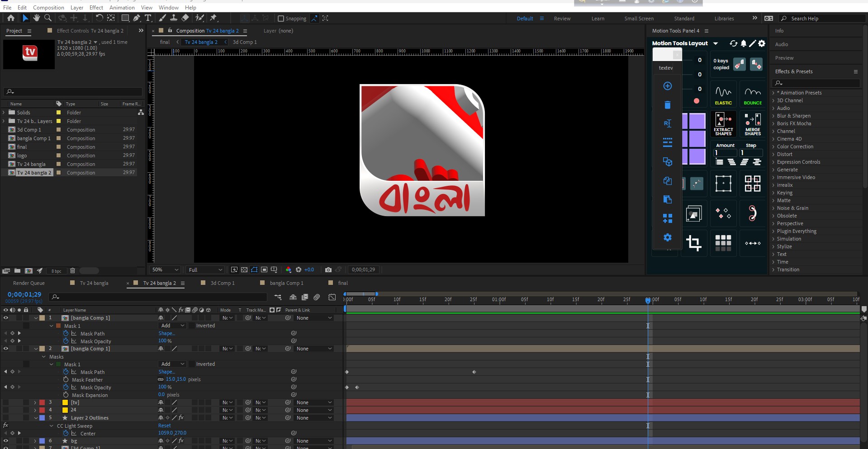The image size is (868, 449).
Task: Click the Search Help field
Action: 823,19
